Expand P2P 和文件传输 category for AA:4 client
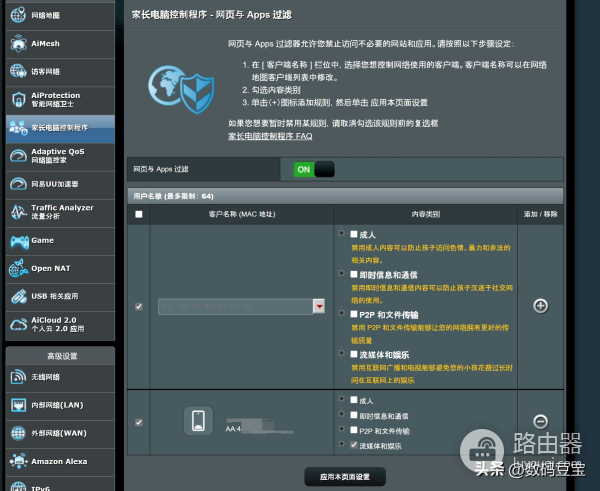This screenshot has width=600, height=491. tap(341, 429)
